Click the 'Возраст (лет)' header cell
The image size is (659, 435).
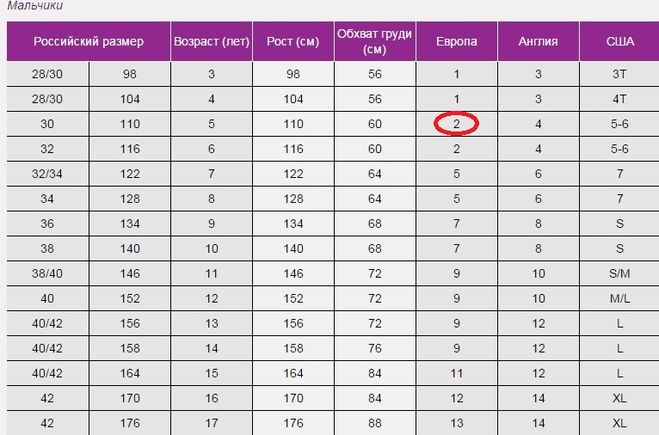[x=211, y=42]
